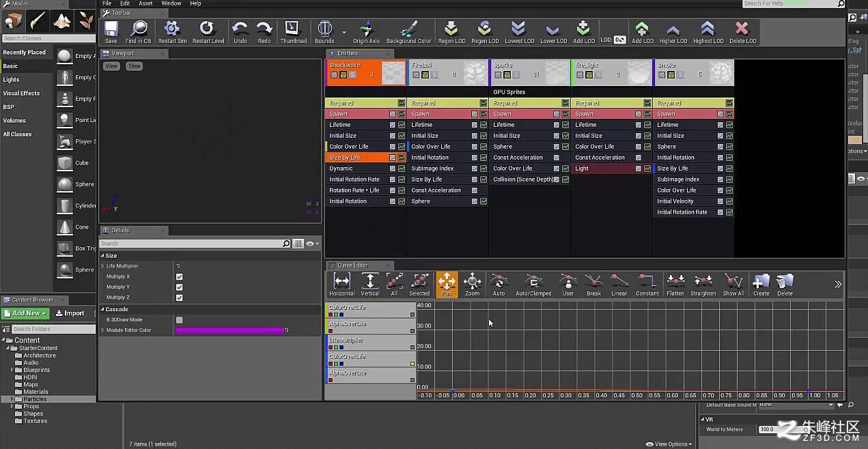Open the Background Color picker
Screen dimensions: 868x449
(408, 32)
